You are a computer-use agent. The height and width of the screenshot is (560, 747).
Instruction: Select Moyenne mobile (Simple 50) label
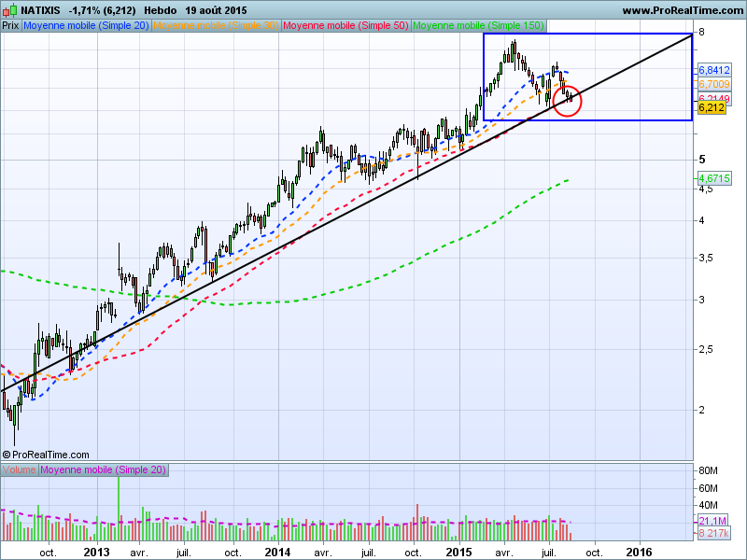tap(345, 26)
